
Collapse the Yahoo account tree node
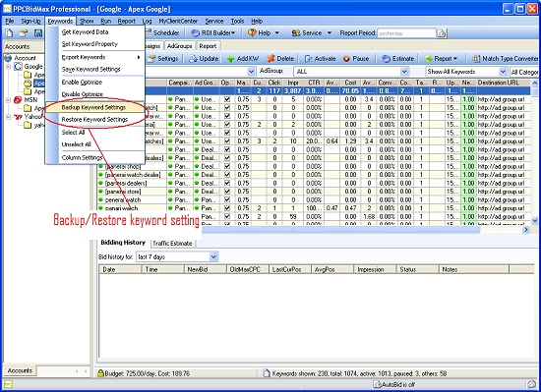pyautogui.click(x=8, y=117)
